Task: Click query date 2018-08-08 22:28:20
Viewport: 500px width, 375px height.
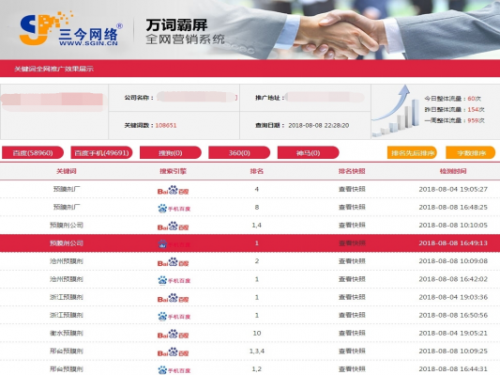Action: tap(318, 125)
